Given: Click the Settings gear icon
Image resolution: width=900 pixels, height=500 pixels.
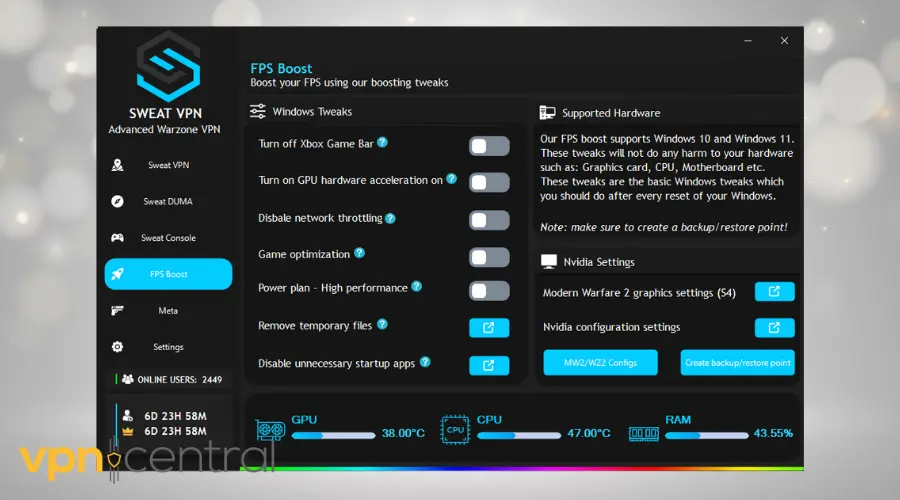Looking at the screenshot, I should tap(117, 347).
